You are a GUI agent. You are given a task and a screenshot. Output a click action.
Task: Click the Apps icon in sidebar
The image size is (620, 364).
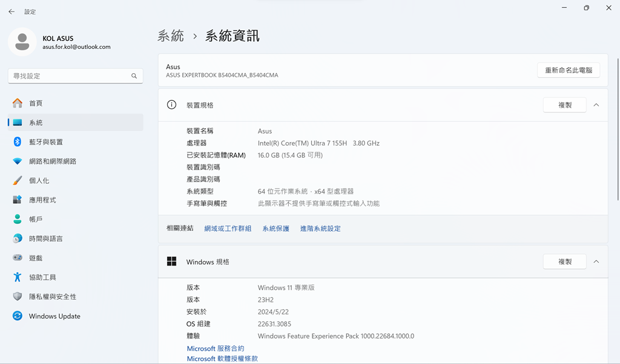18,200
